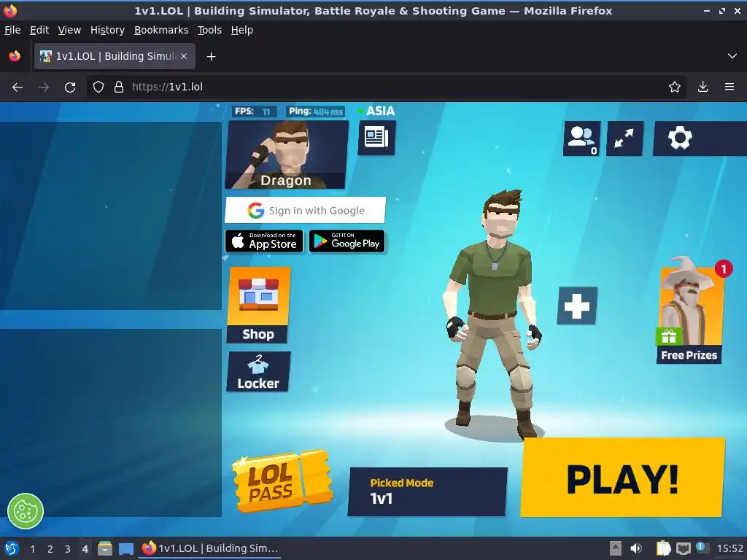
Task: Open tray clipboard manager icon
Action: [663, 548]
